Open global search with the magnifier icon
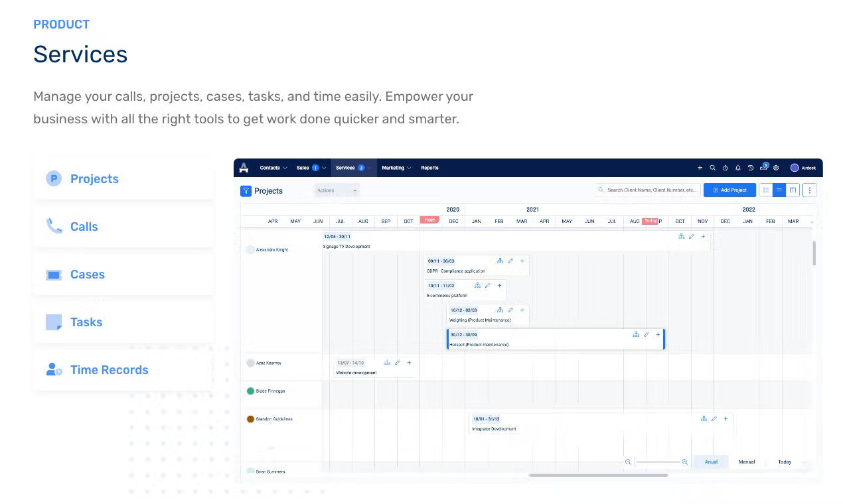The width and height of the screenshot is (843, 504). (712, 168)
